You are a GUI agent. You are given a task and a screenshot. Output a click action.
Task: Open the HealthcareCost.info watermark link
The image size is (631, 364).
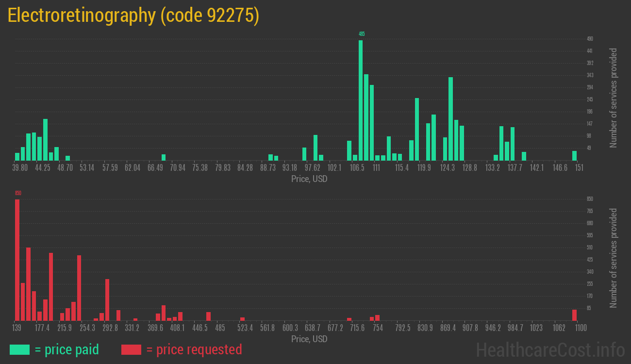coord(550,349)
